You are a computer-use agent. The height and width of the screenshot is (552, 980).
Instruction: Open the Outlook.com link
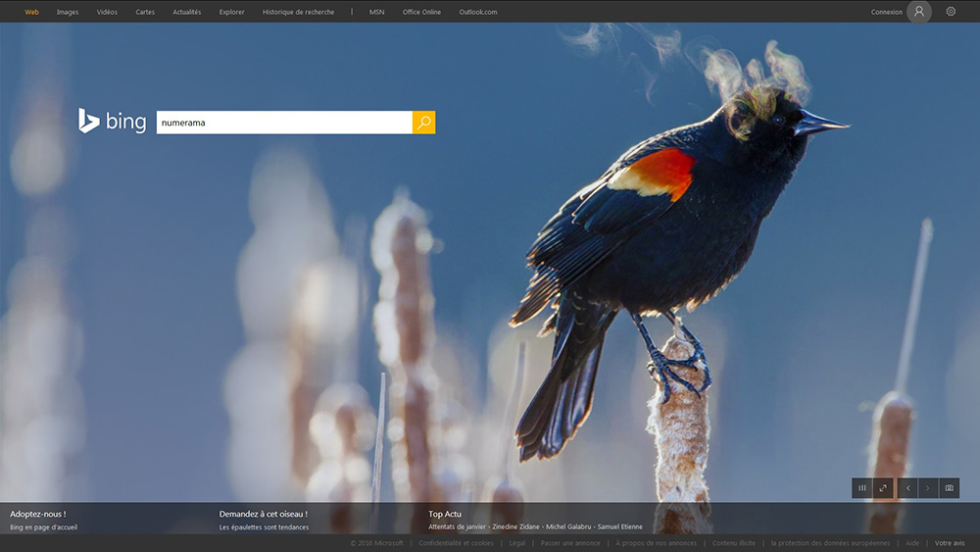click(478, 12)
